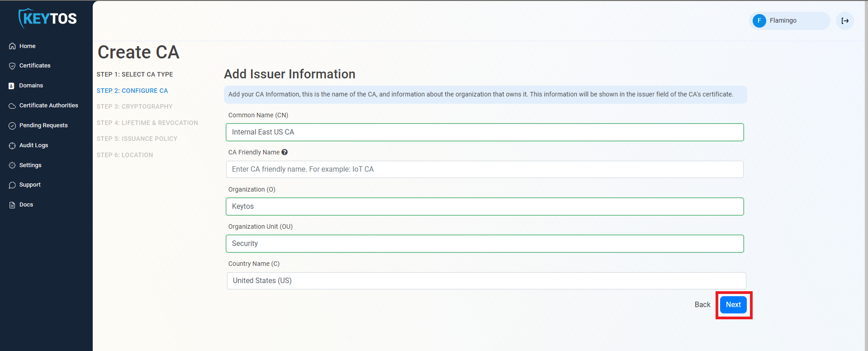Click the 'Create CA' heading
868x351 pixels.
[x=138, y=52]
